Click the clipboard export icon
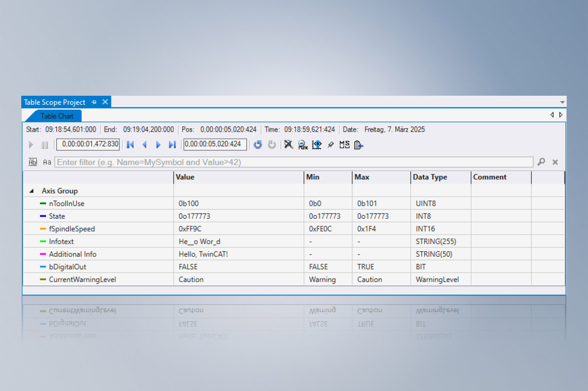The height and width of the screenshot is (391, 588). click(x=359, y=145)
